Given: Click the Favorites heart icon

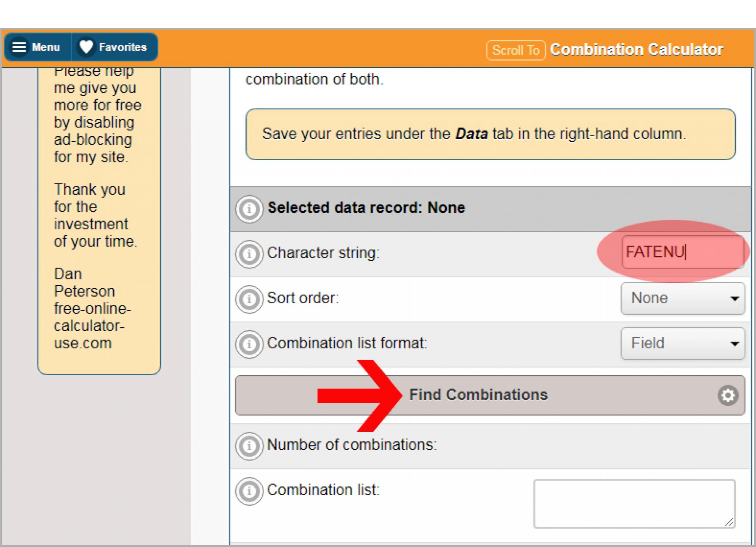Looking at the screenshot, I should click(86, 47).
